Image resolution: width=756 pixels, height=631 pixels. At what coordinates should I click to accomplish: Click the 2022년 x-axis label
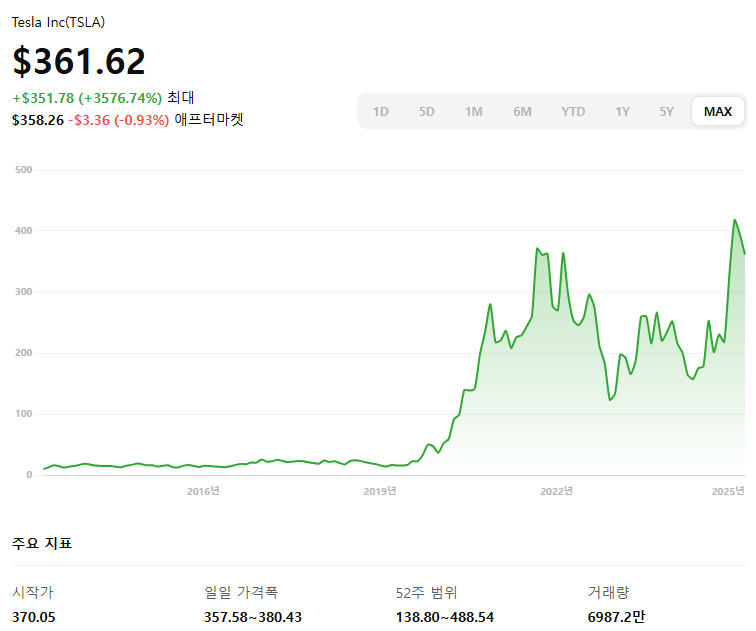556,491
